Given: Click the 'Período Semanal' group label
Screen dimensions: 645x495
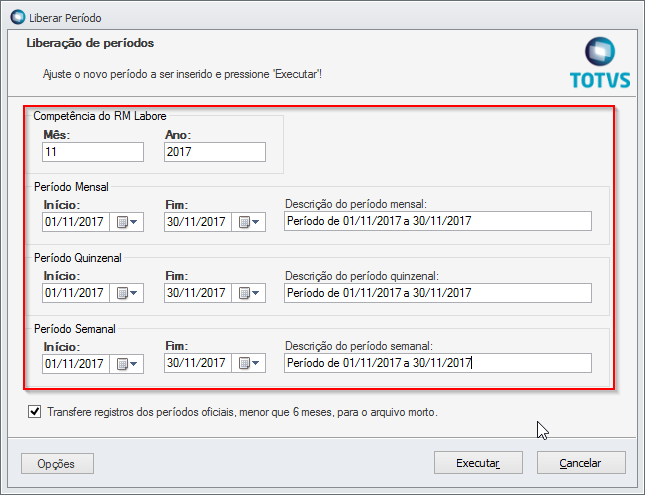Looking at the screenshot, I should click(x=74, y=329).
